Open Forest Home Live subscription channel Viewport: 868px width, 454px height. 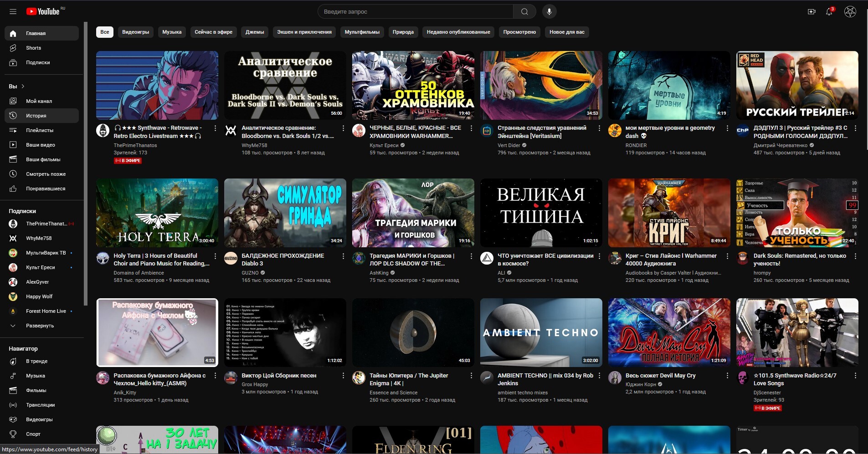tap(41, 311)
